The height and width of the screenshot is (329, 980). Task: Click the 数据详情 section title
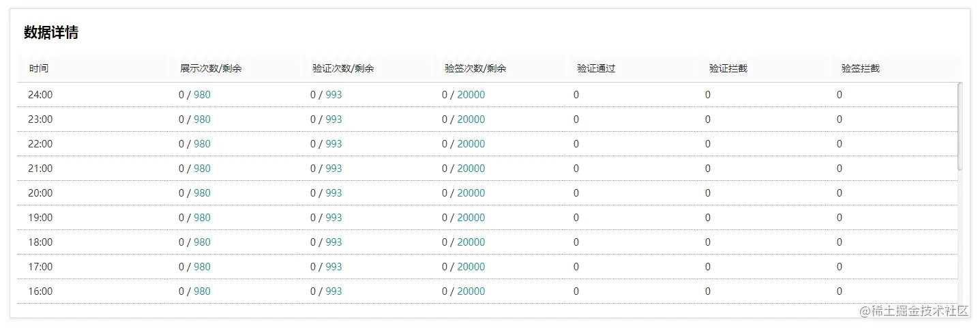coord(51,32)
